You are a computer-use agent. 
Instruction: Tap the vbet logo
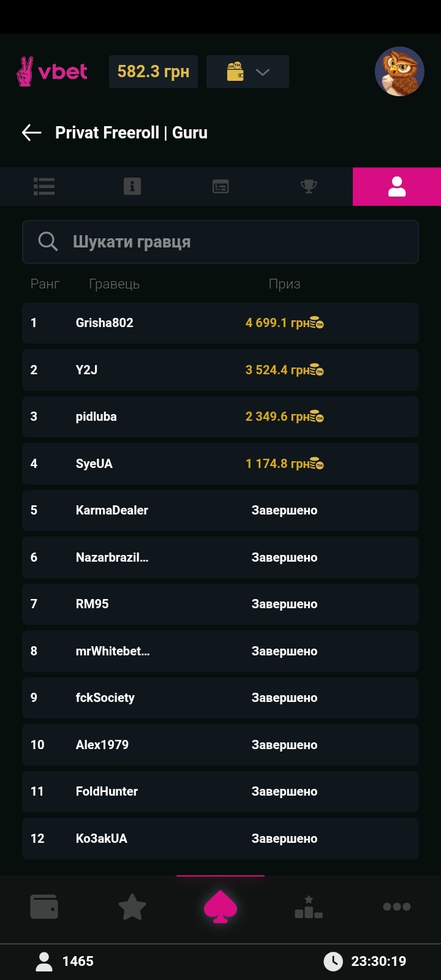[52, 72]
